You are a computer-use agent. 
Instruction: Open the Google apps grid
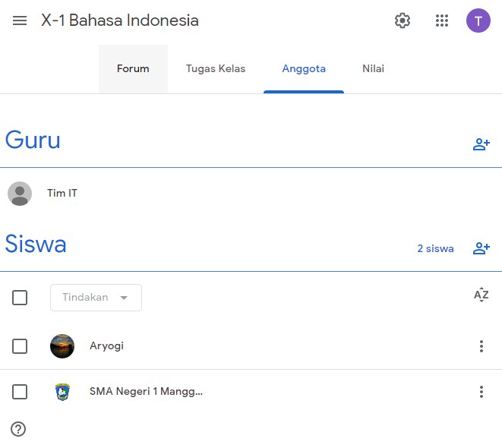pos(442,21)
